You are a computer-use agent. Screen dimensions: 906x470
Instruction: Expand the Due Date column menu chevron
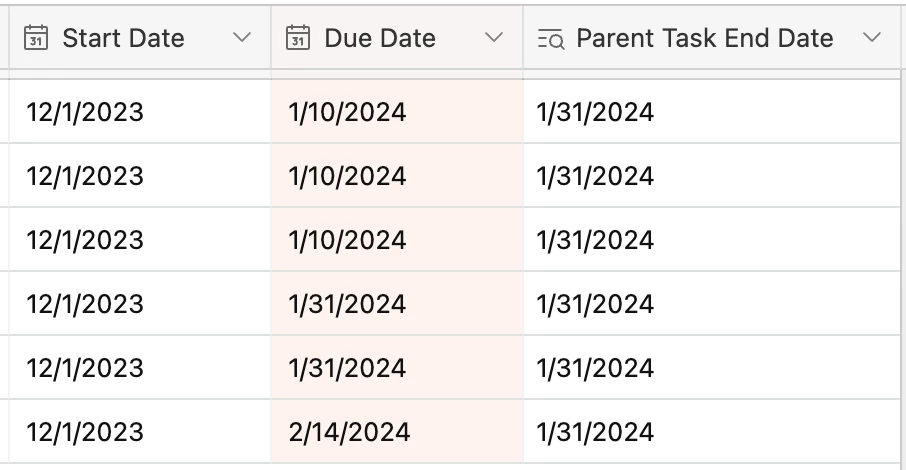point(493,38)
